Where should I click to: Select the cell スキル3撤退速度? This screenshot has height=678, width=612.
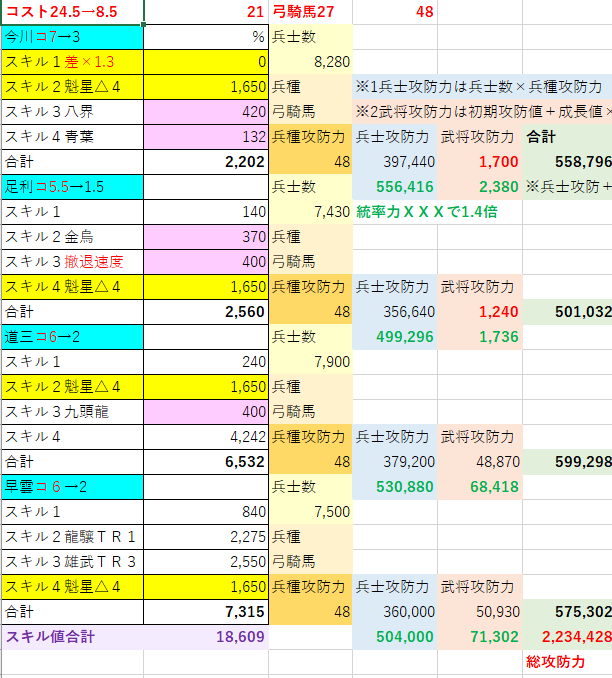coord(72,262)
